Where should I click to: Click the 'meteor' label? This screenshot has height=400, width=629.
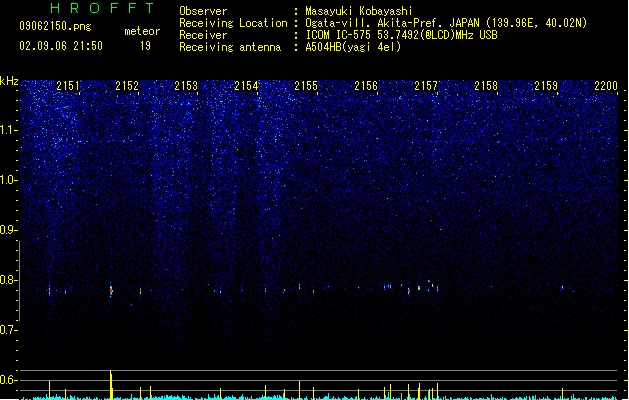[142, 31]
